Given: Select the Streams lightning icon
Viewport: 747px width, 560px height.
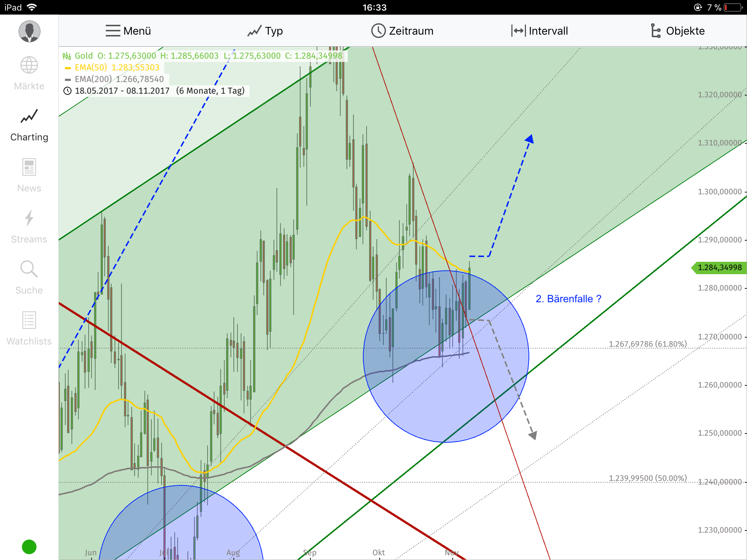Looking at the screenshot, I should click(29, 219).
